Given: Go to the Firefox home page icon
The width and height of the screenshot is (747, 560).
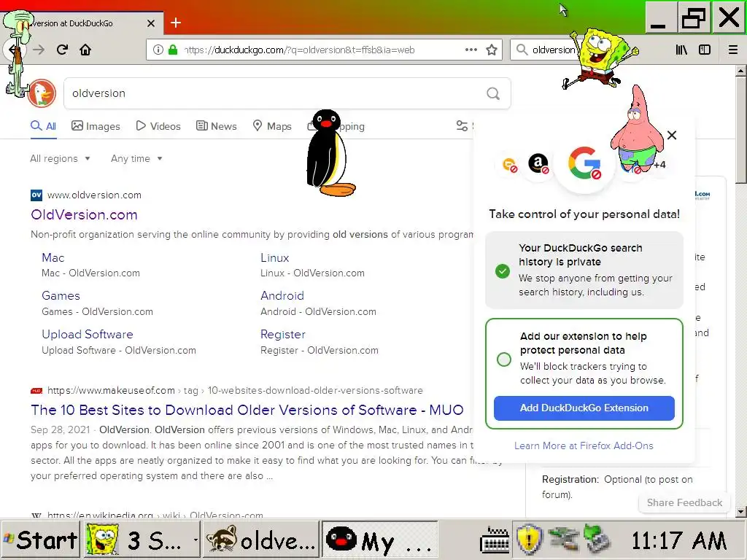Looking at the screenshot, I should (x=85, y=50).
